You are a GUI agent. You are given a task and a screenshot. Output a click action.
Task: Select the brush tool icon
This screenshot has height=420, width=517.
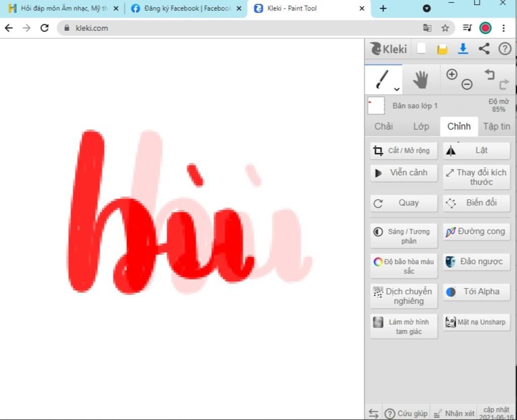382,79
